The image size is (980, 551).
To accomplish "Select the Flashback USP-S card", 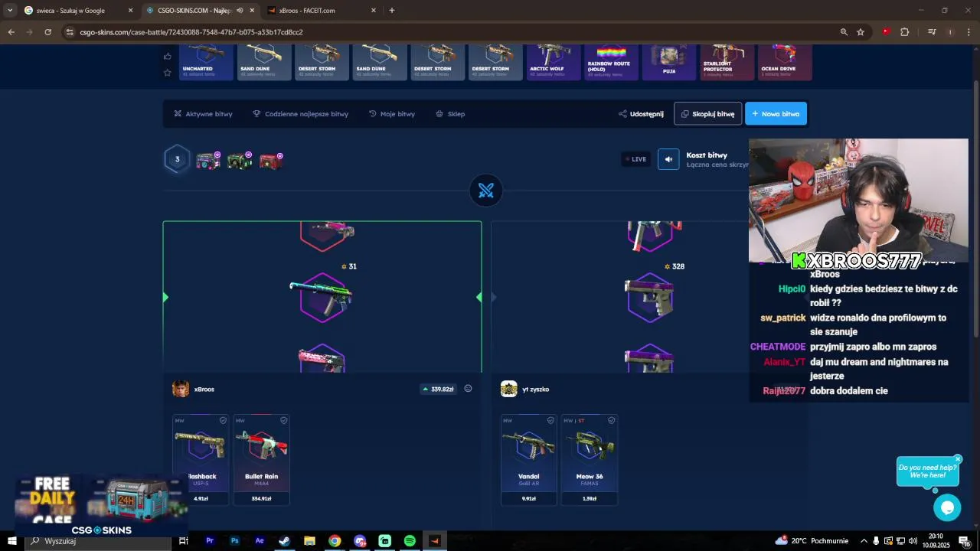I will pyautogui.click(x=201, y=460).
